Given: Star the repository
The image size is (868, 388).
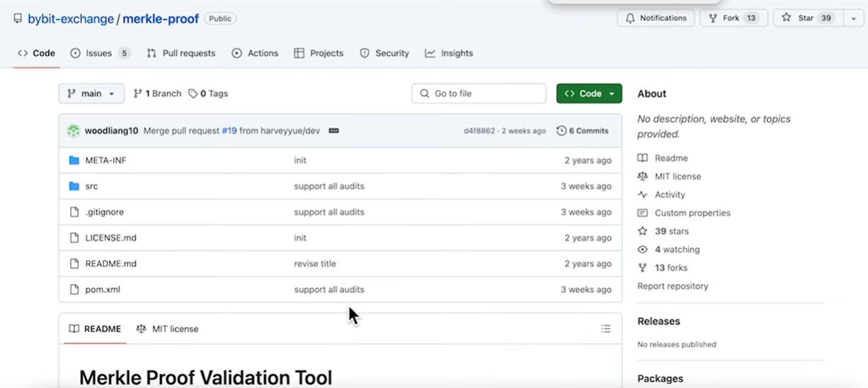Looking at the screenshot, I should (x=808, y=18).
